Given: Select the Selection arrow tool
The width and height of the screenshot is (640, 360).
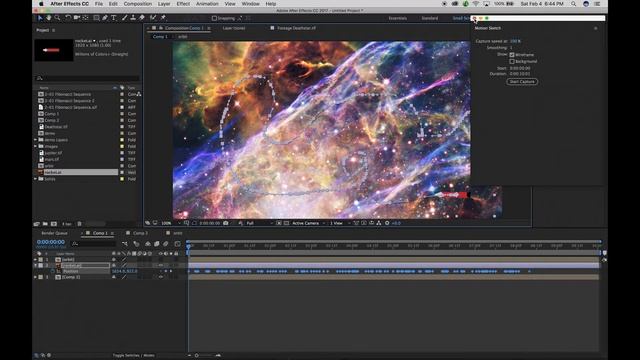Looking at the screenshot, I should click(40, 18).
